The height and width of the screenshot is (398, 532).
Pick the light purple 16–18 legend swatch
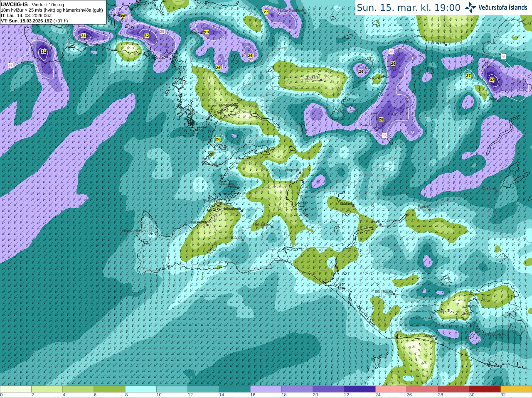tap(266, 389)
